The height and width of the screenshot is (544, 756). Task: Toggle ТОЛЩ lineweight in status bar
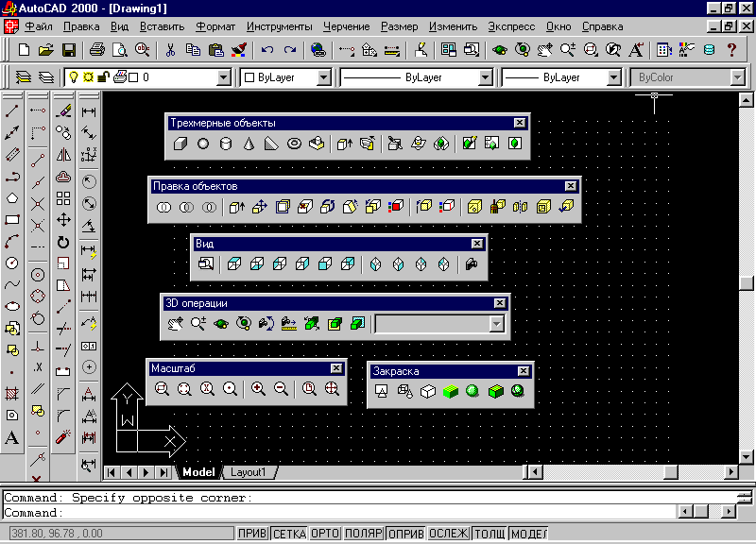click(490, 534)
